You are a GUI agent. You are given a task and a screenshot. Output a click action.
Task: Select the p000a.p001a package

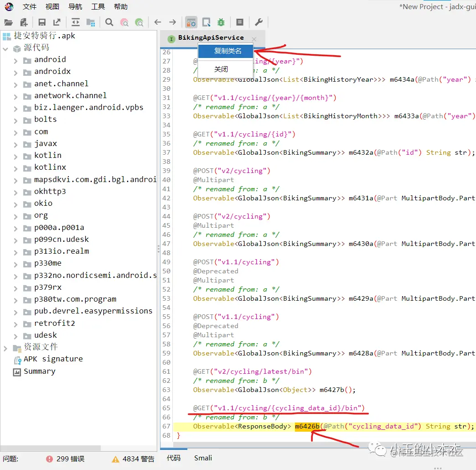pos(59,227)
